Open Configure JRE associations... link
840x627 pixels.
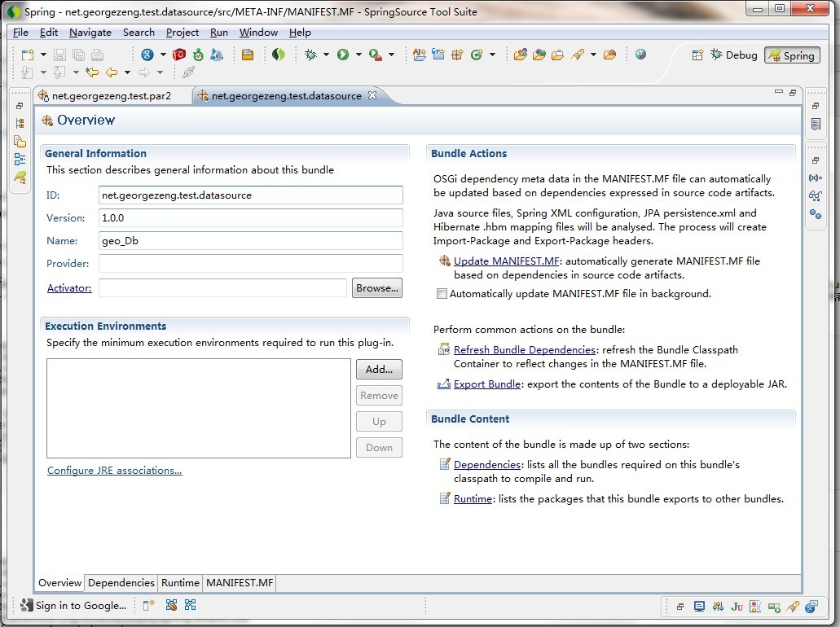coord(115,470)
